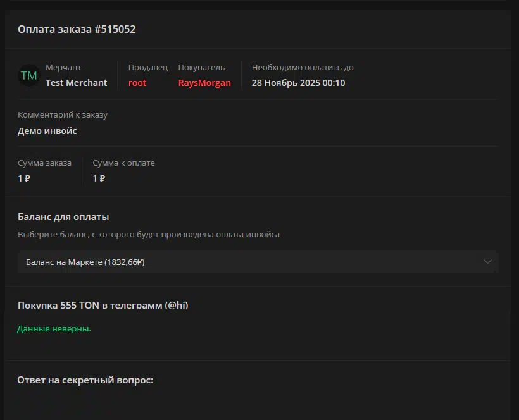Image resolution: width=519 pixels, height=420 pixels.
Task: Click the Демо инвойс comment text
Action: [x=47, y=131]
